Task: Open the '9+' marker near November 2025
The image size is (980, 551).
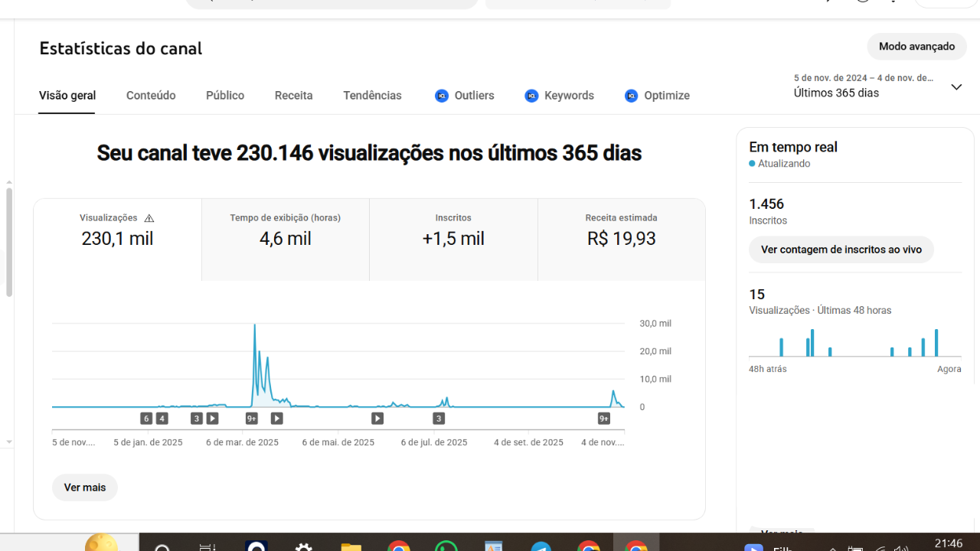Action: coord(604,419)
